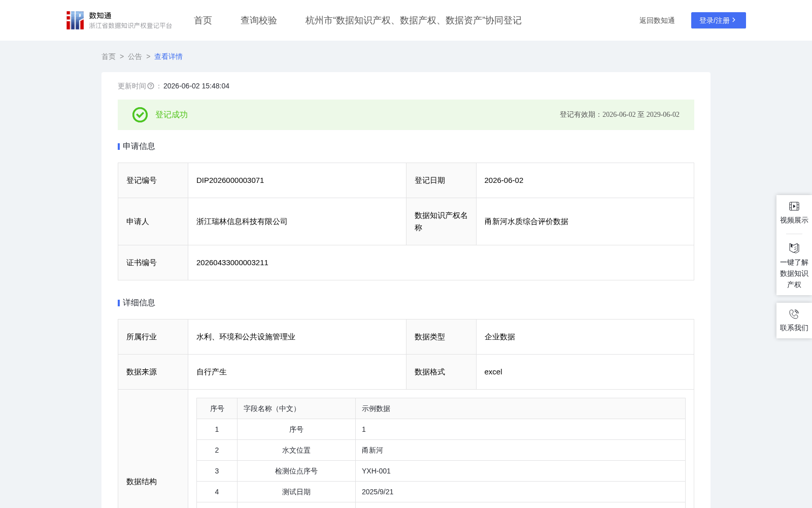Go to 首页 in the breadcrumb
The image size is (812, 508).
tap(109, 56)
